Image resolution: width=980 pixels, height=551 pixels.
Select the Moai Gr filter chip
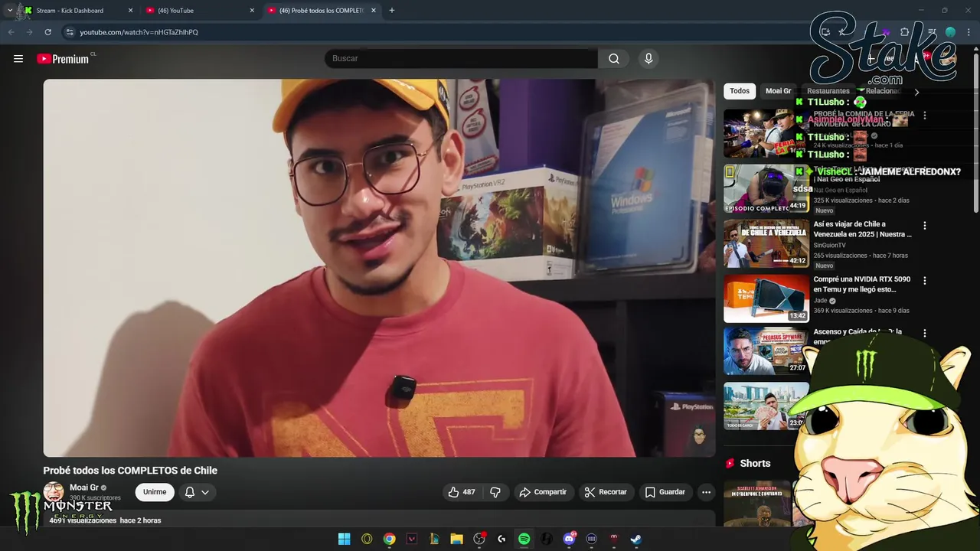[778, 91]
